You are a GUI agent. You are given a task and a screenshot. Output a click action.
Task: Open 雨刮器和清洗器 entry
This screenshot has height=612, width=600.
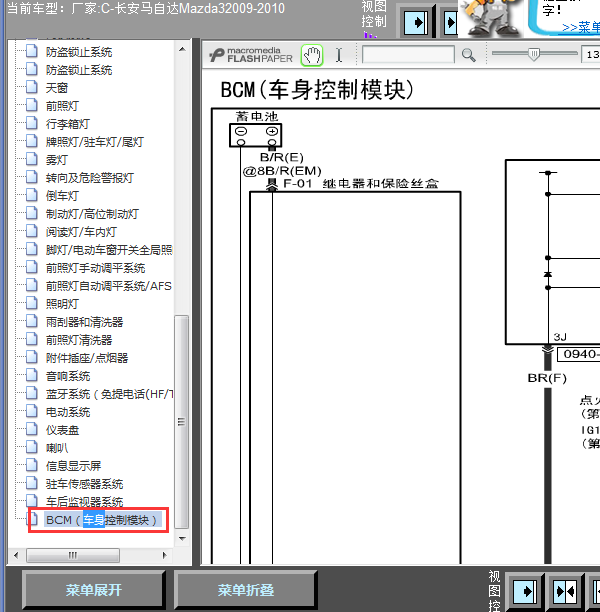coord(84,322)
